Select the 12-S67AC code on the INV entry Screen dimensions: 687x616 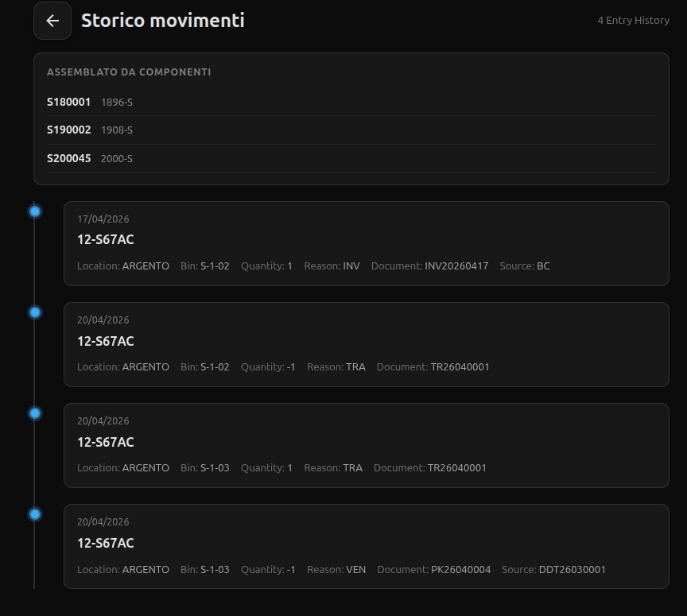pyautogui.click(x=105, y=239)
